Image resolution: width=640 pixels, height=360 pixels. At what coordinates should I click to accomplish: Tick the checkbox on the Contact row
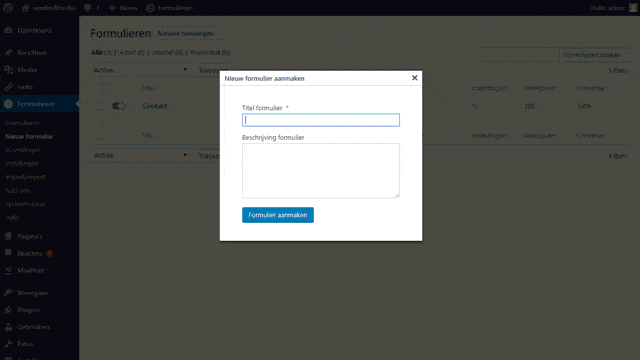tap(101, 106)
